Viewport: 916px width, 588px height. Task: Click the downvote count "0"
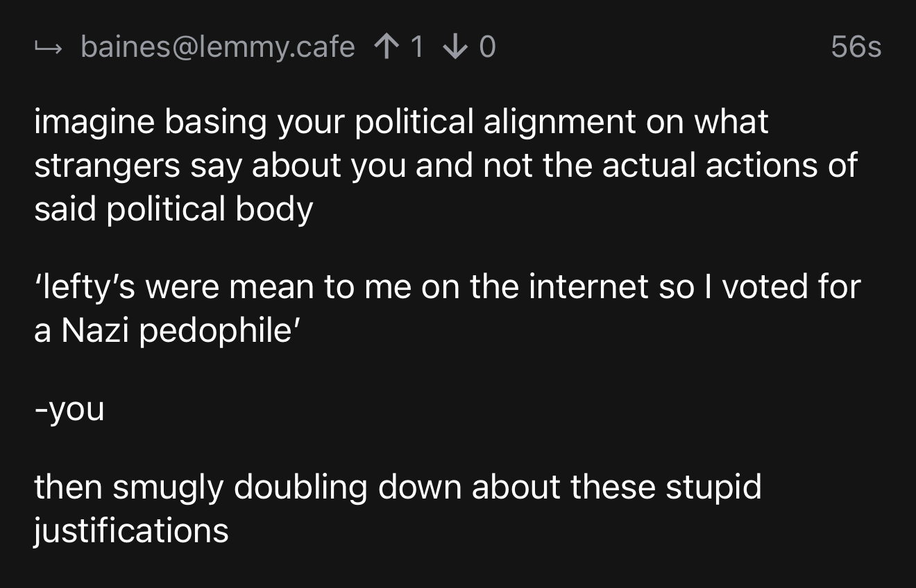(x=487, y=47)
